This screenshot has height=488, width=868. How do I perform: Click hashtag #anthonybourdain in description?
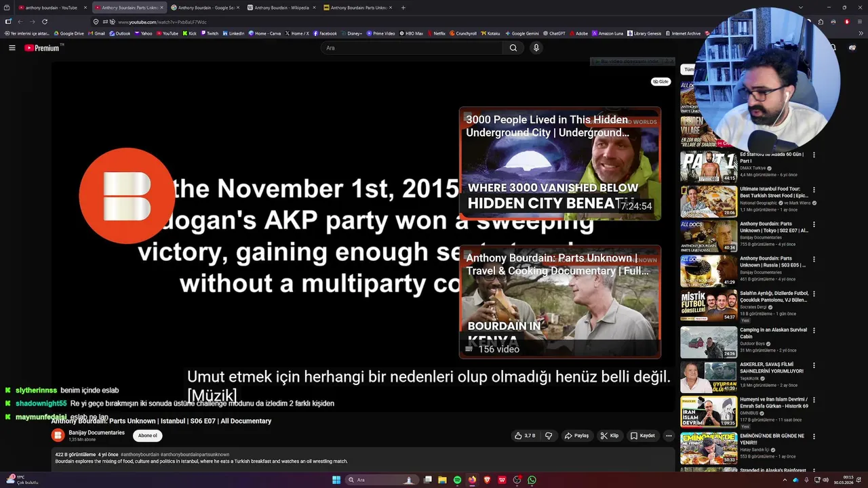click(140, 455)
